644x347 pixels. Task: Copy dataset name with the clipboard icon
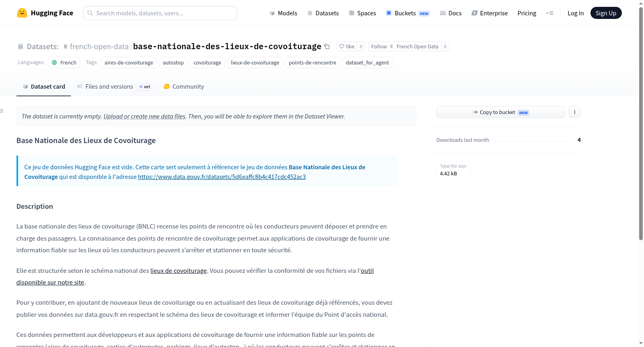(327, 47)
